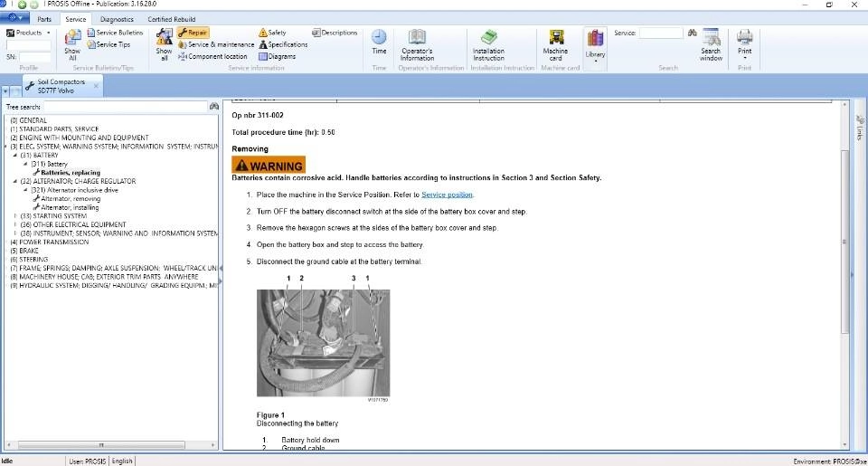Switch to the Diagnostics ribbon tab
Screen dimensions: 868x466
pos(117,19)
